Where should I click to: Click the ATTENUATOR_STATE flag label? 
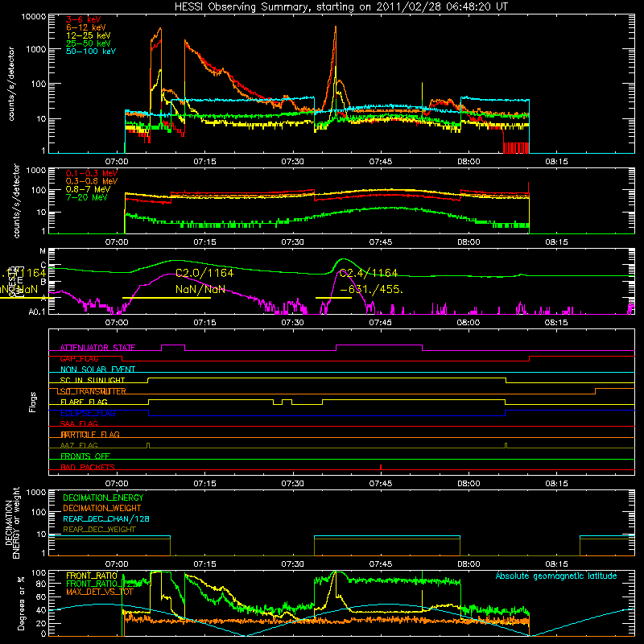[97, 348]
